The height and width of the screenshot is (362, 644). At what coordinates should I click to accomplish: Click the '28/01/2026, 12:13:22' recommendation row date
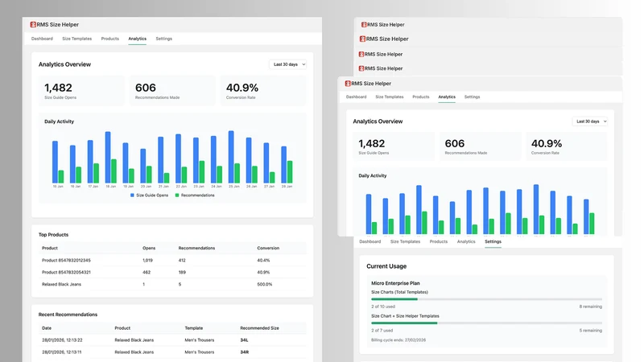(62, 339)
